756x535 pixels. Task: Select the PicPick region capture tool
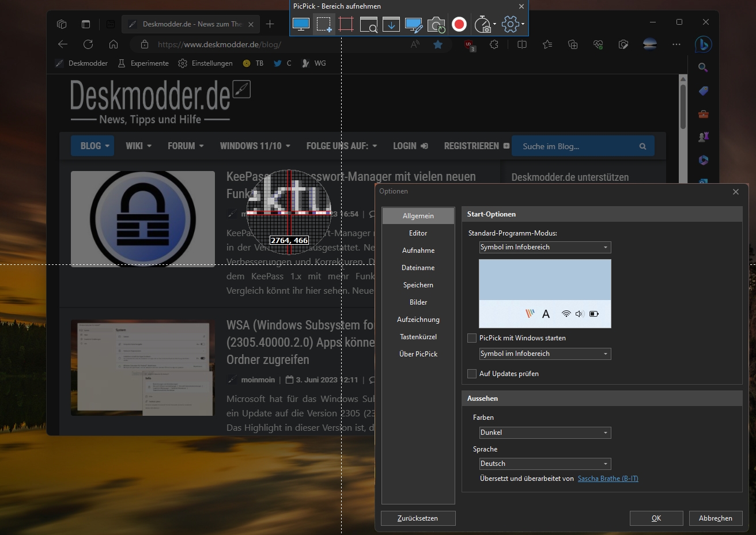coord(324,24)
